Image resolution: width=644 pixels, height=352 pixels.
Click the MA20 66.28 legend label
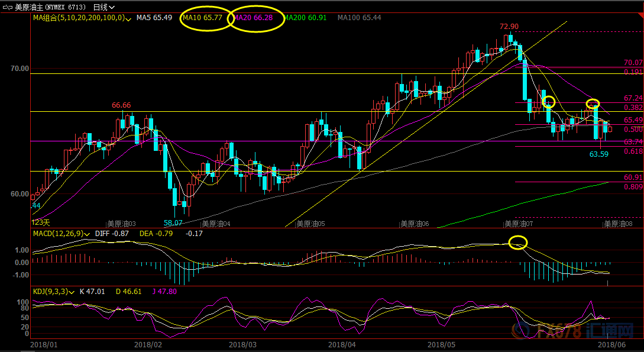click(x=254, y=18)
